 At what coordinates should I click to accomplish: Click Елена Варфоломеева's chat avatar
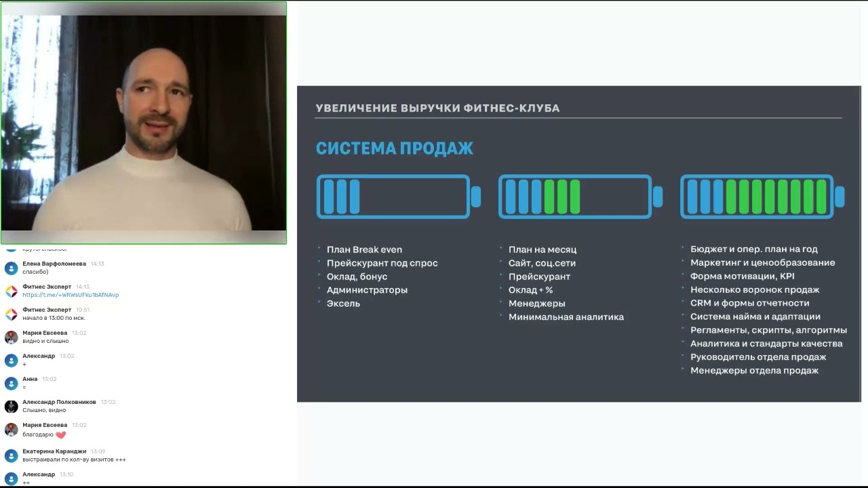pos(11,268)
